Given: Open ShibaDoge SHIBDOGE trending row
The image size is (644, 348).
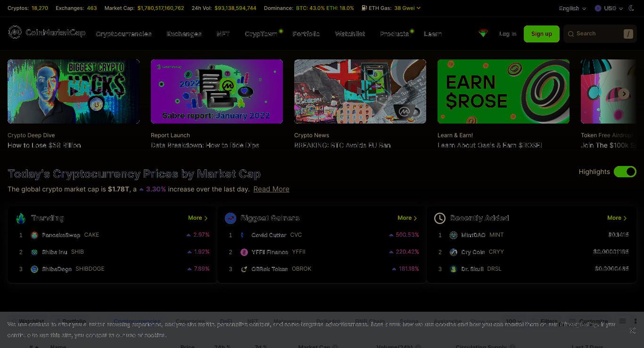Looking at the screenshot, I should click(x=112, y=269).
